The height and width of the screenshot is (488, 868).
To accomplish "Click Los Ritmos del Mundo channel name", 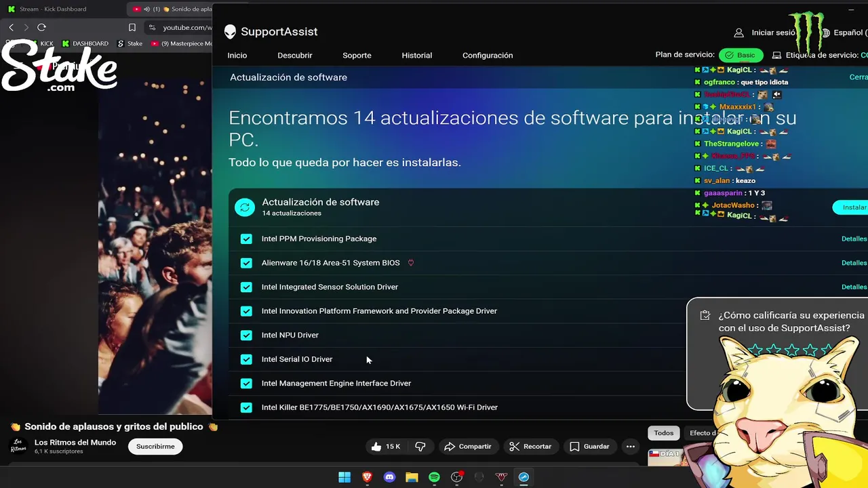I will pos(75,443).
